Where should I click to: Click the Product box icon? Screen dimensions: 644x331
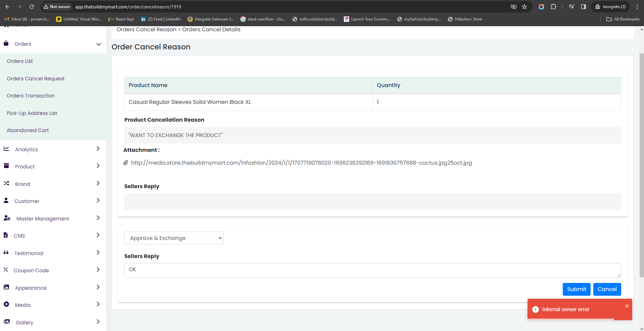tap(6, 166)
